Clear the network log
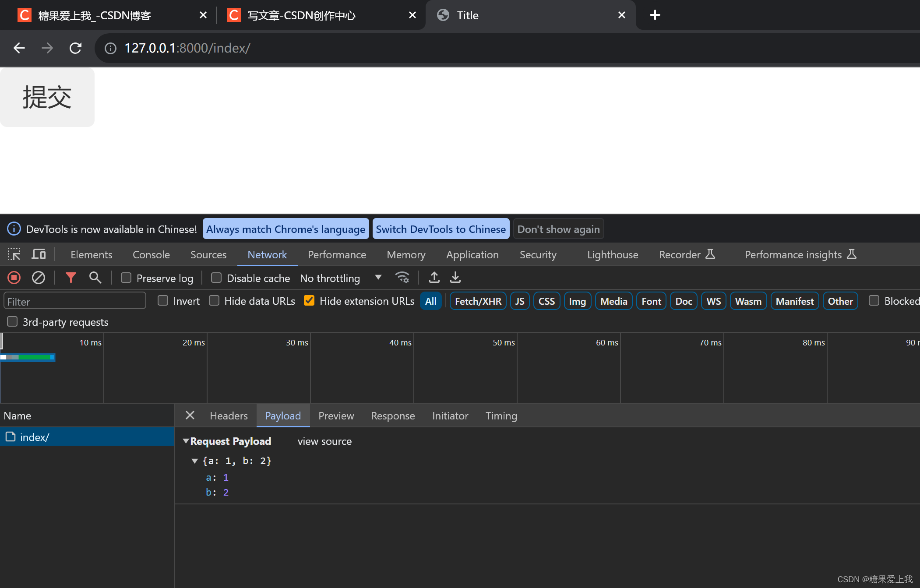920x588 pixels. coord(39,278)
